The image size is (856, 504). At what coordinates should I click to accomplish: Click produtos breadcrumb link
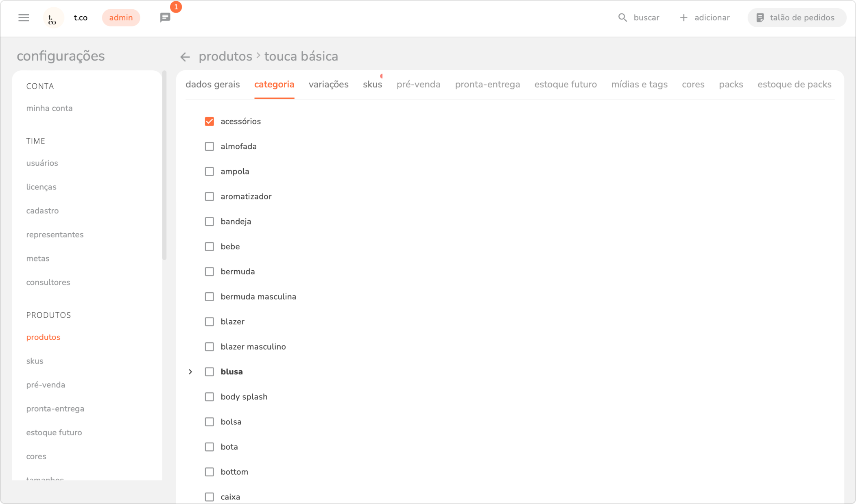(225, 56)
